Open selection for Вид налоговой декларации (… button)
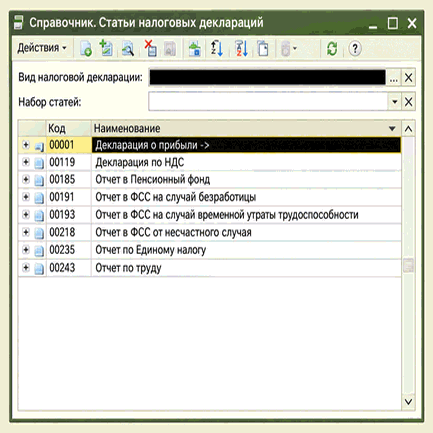The height and width of the screenshot is (433, 433). [394, 78]
